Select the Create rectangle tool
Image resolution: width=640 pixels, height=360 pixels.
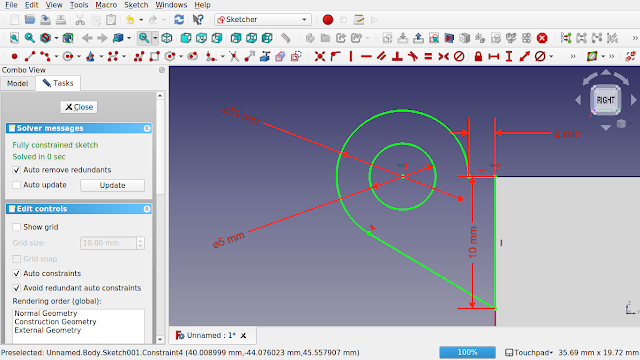[x=154, y=56]
